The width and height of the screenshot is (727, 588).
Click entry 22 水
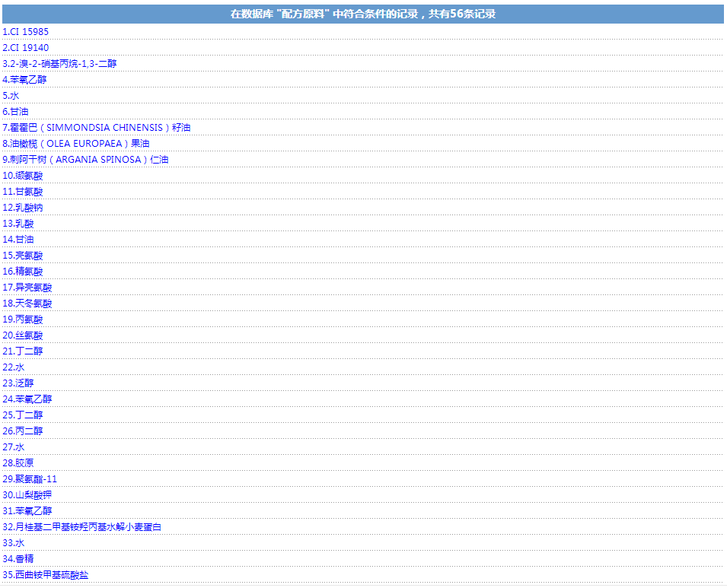14,367
